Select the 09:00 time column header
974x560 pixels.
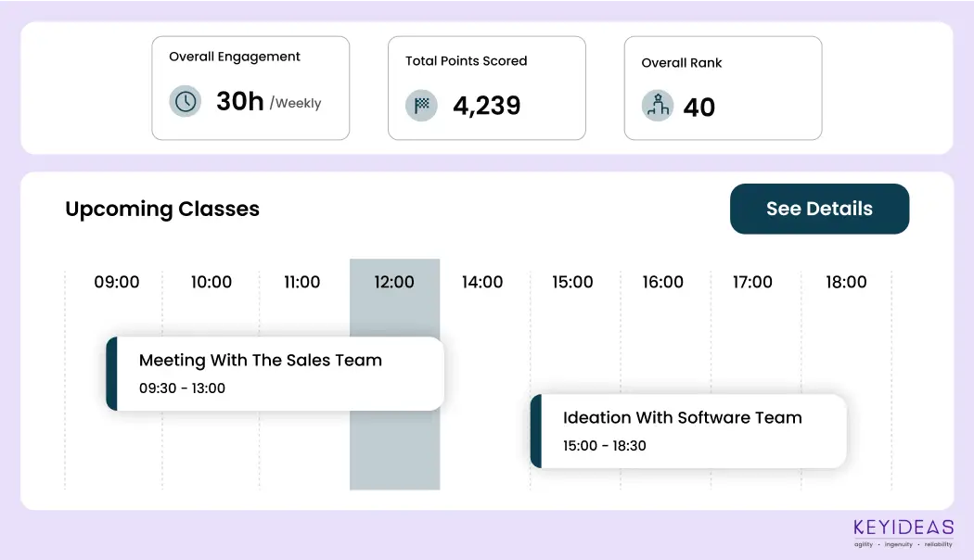coord(117,282)
